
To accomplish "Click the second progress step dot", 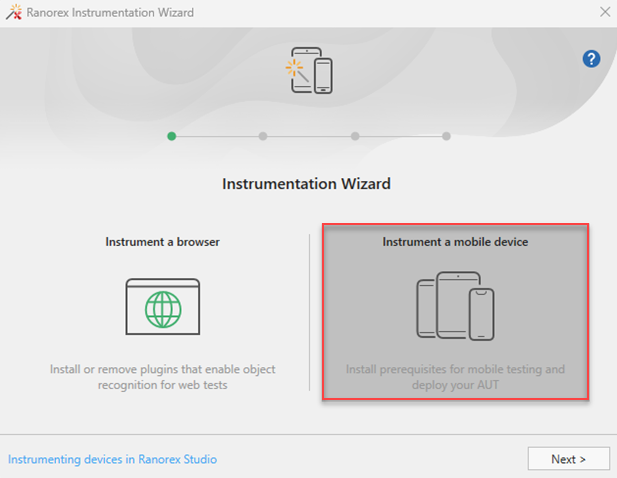I will 263,136.
